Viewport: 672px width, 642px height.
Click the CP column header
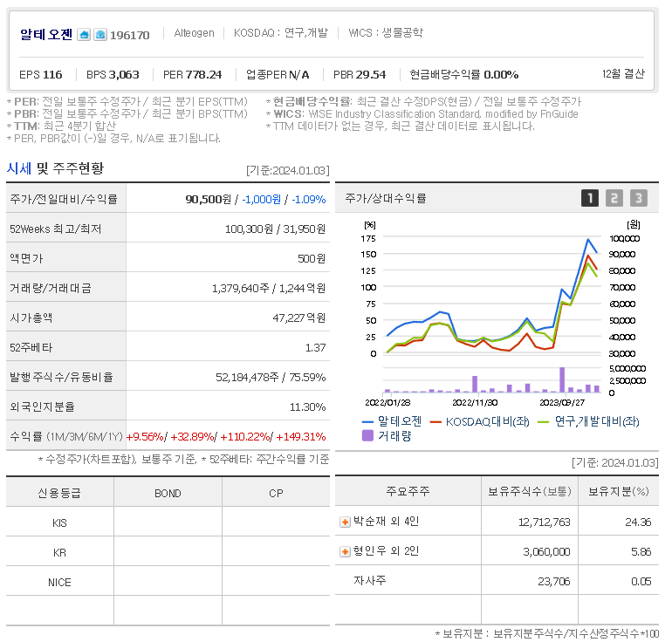pos(276,494)
